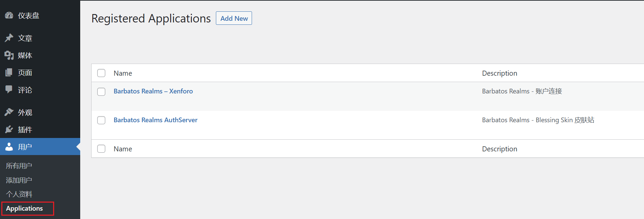Open Barbatos Realms AuthServer application link
The image size is (644, 219).
[155, 120]
